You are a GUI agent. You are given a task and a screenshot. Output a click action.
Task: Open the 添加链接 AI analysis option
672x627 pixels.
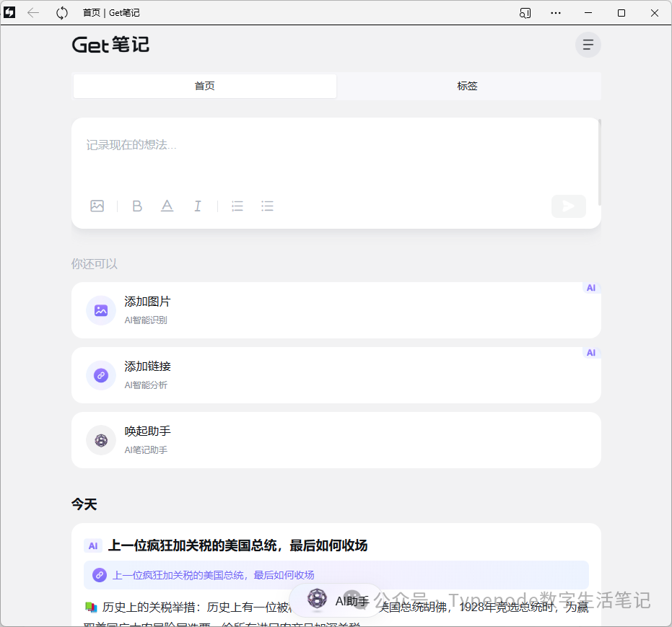336,375
